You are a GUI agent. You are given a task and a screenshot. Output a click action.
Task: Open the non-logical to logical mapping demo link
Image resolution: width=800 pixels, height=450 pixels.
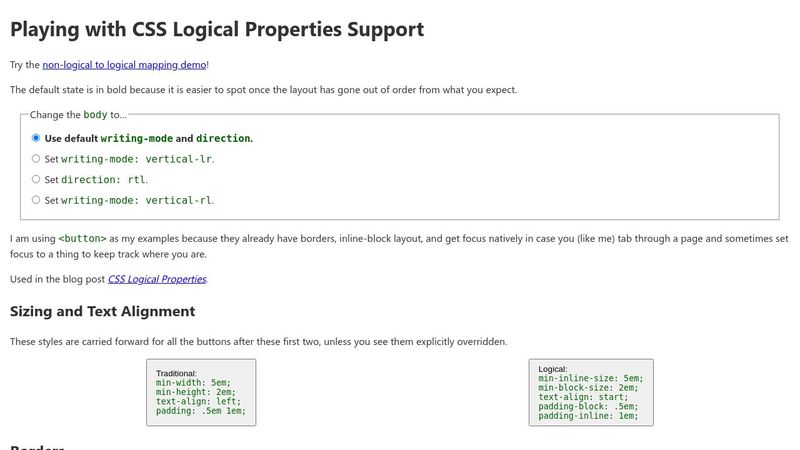[x=124, y=65]
